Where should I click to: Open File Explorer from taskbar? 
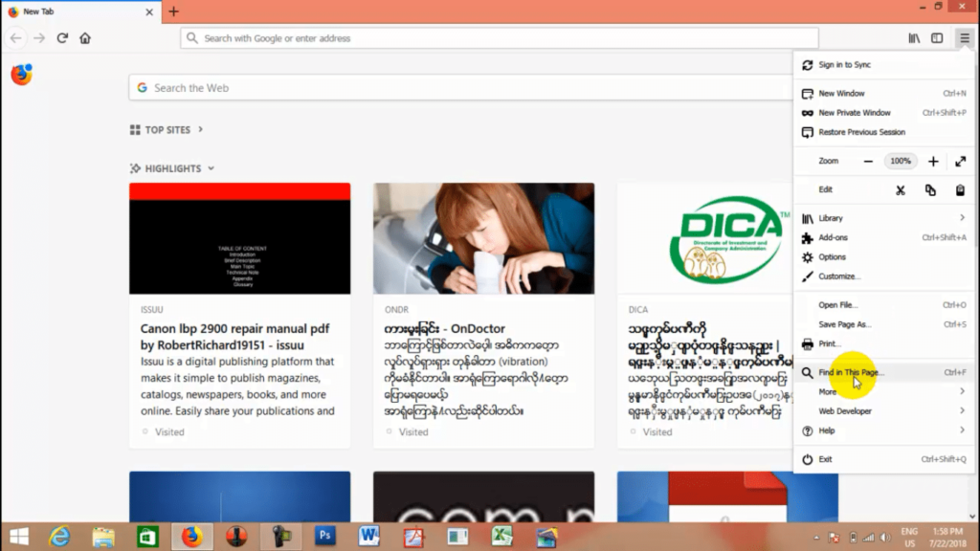[103, 537]
